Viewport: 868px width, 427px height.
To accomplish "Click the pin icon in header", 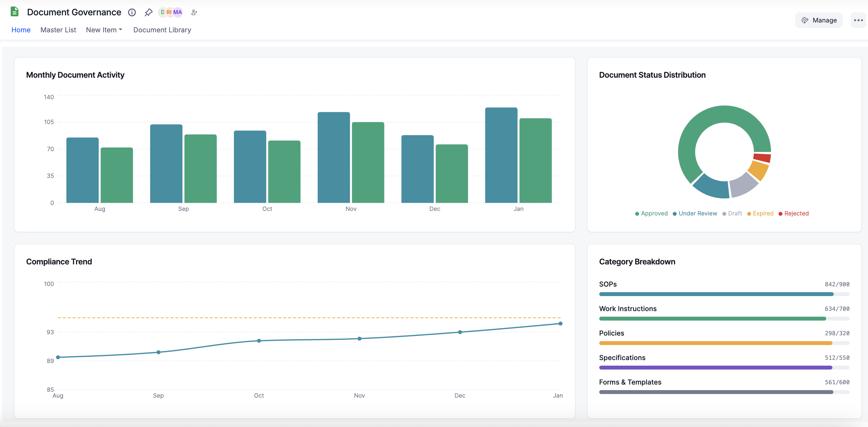I will click(148, 12).
